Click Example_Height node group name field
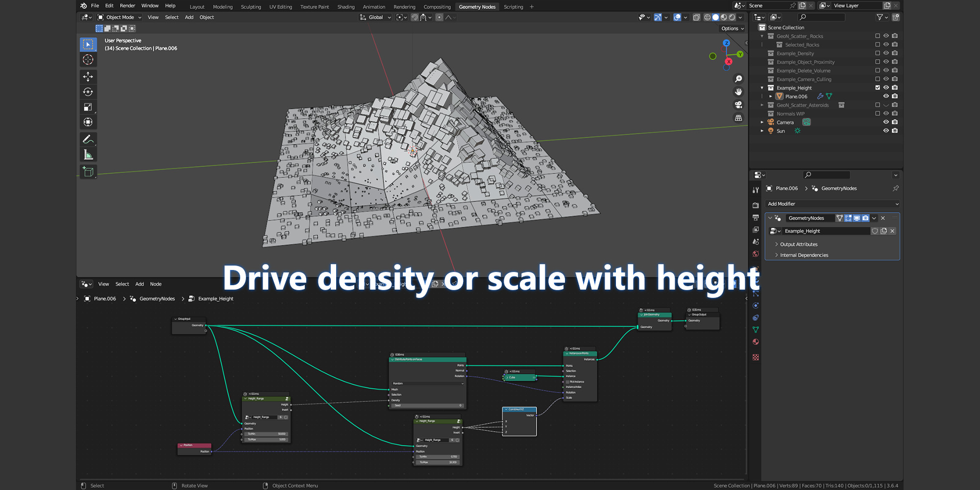The width and height of the screenshot is (980, 490). [x=827, y=231]
